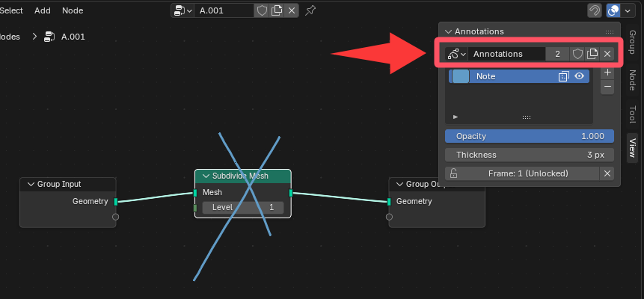Toggle the frame lock icon

[x=453, y=173]
